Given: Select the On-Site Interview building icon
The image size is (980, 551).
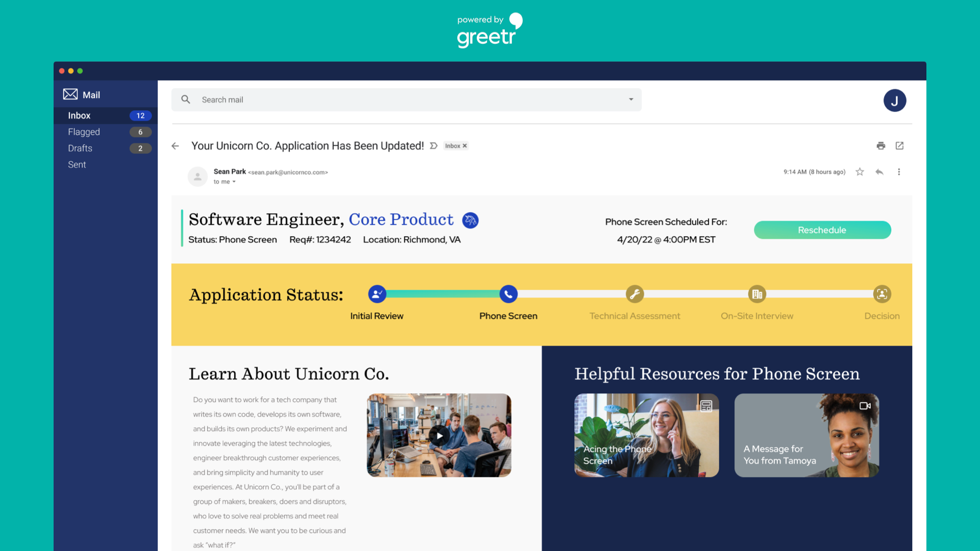Looking at the screenshot, I should 757,294.
